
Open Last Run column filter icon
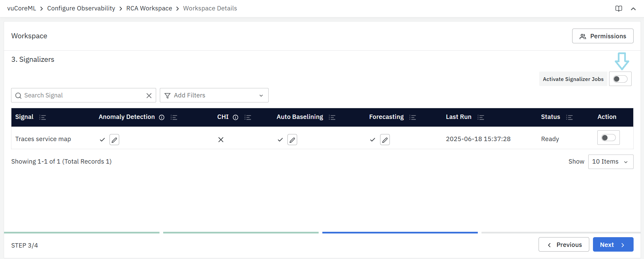tap(481, 117)
